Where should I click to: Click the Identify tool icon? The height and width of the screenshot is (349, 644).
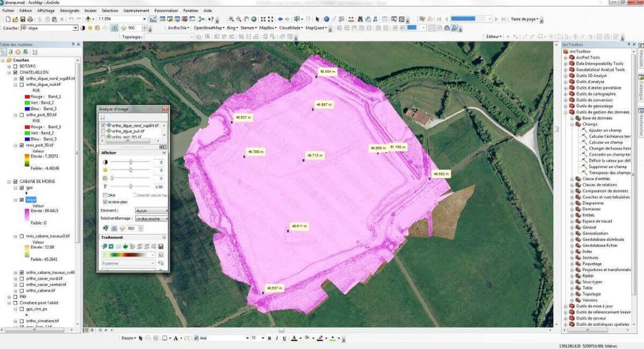327,19
